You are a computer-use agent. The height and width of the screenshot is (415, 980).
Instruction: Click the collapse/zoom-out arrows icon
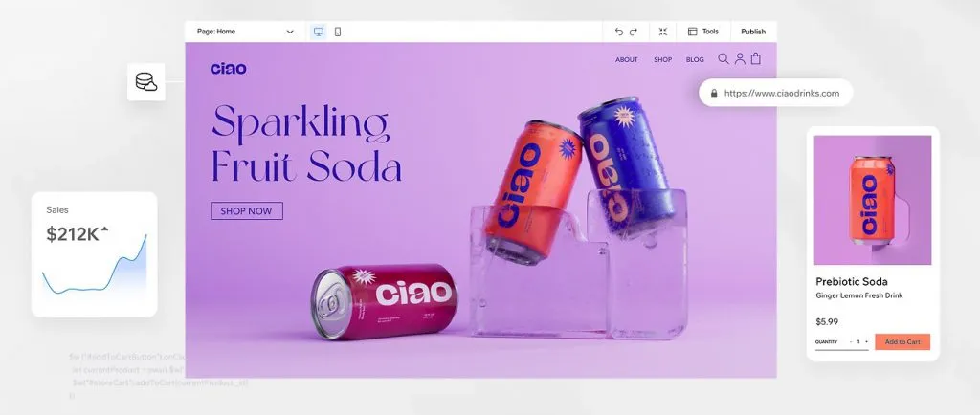[663, 32]
